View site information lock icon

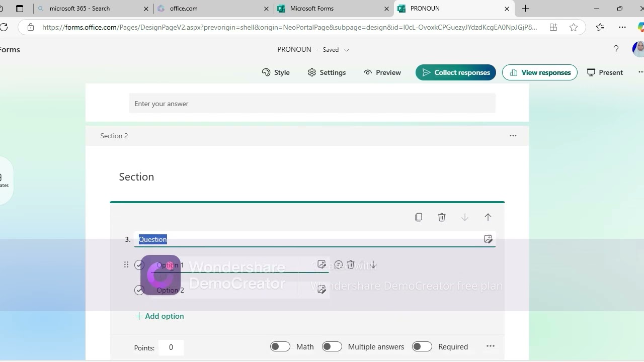(31, 27)
